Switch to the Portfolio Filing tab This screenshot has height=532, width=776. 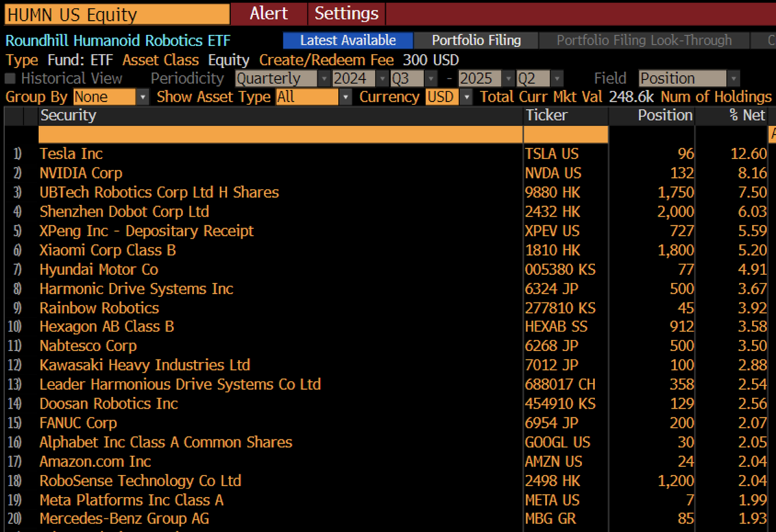(476, 40)
